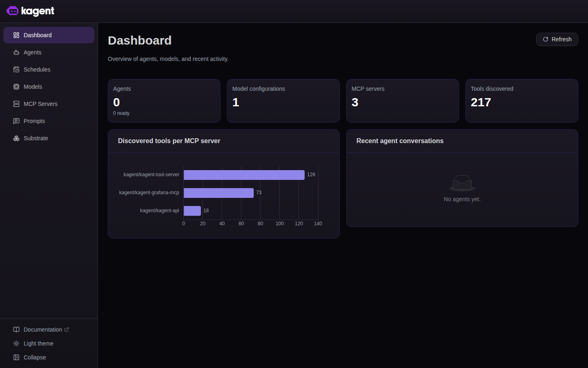Click the value label '126' in chart
588x368 pixels.
(311, 175)
